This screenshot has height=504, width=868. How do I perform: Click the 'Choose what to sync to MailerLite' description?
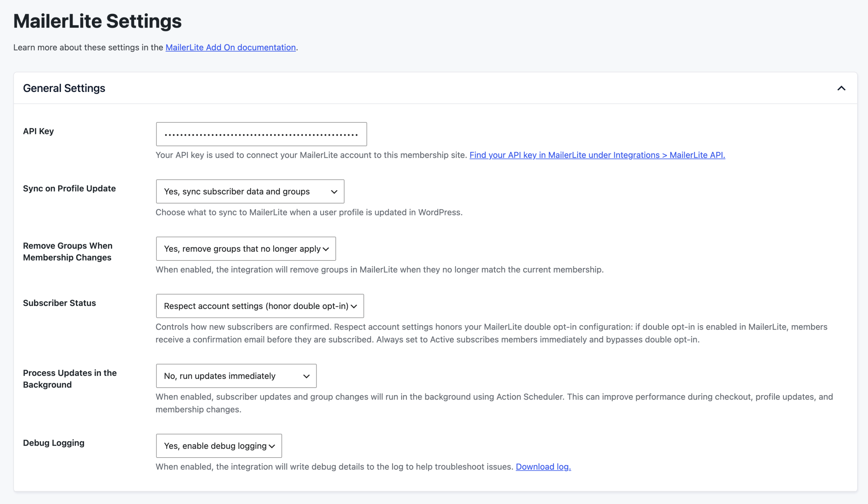[309, 212]
